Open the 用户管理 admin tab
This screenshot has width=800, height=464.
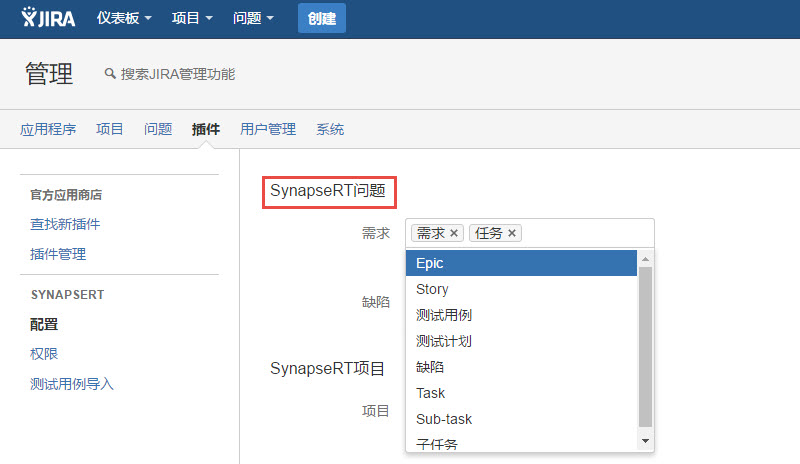[x=268, y=129]
